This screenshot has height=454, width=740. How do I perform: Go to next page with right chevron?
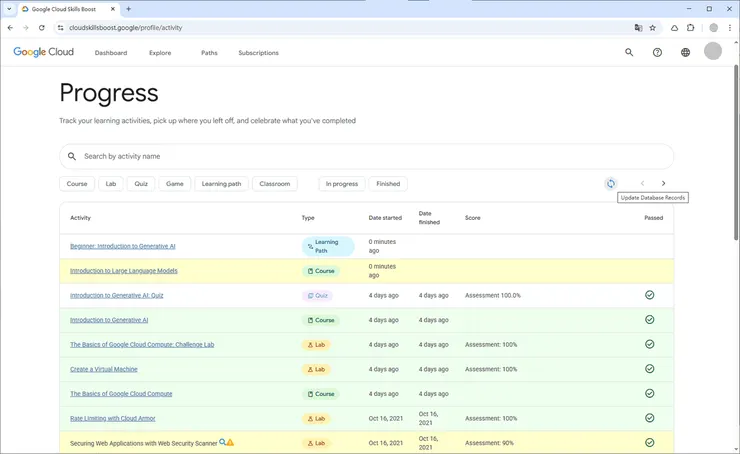[663, 184]
